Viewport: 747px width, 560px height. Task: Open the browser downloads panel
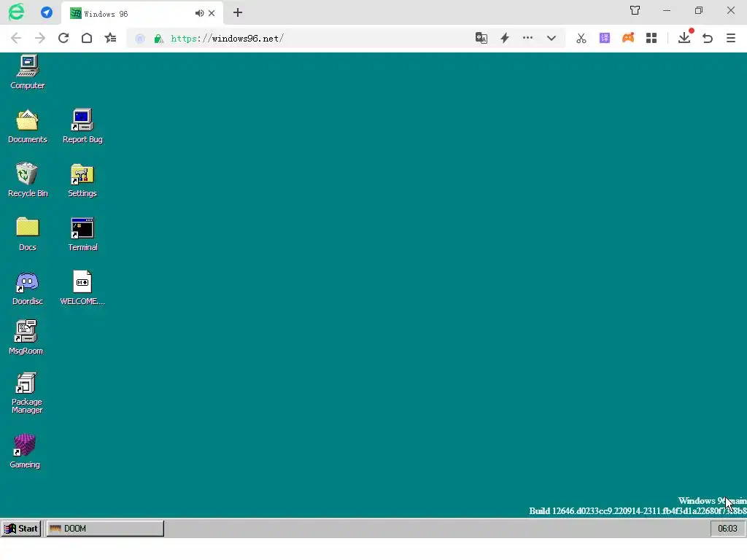tap(684, 38)
